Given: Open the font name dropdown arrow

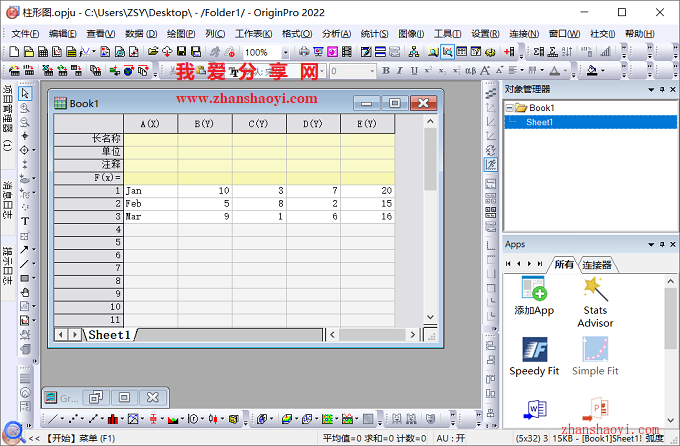Looking at the screenshot, I should 322,71.
